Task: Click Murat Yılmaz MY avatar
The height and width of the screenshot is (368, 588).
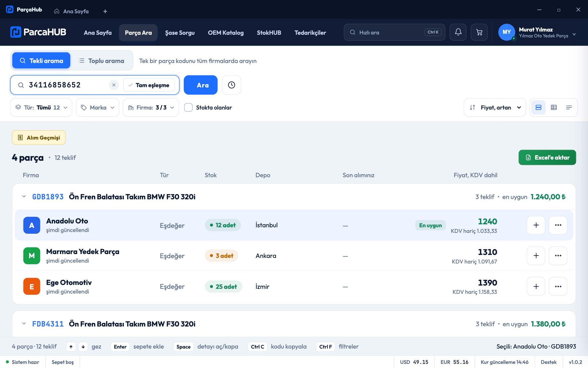Action: pos(507,32)
